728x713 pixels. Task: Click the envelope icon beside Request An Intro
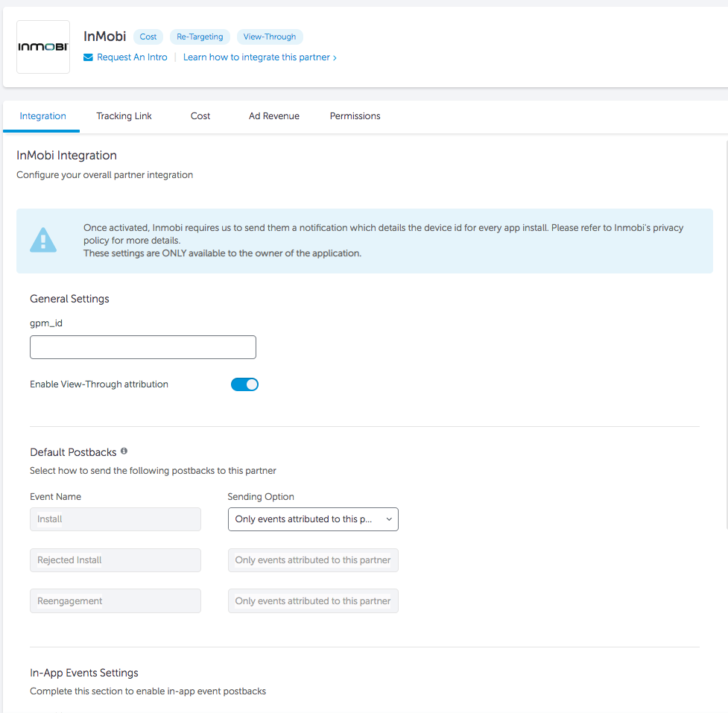88,57
